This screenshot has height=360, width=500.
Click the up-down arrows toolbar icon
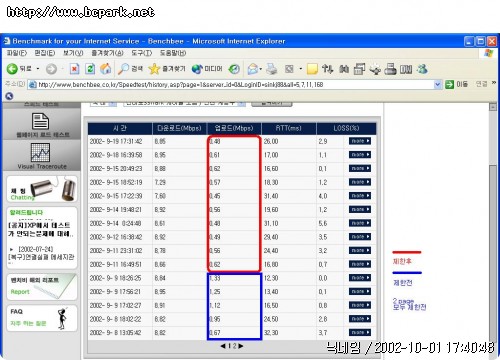pos(327,69)
